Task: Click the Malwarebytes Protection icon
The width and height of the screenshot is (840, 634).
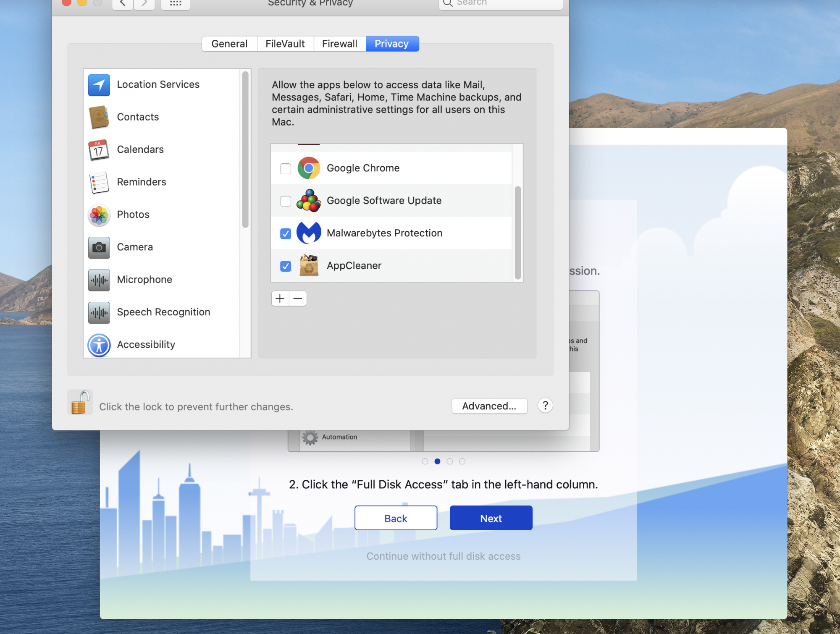Action: pyautogui.click(x=309, y=233)
